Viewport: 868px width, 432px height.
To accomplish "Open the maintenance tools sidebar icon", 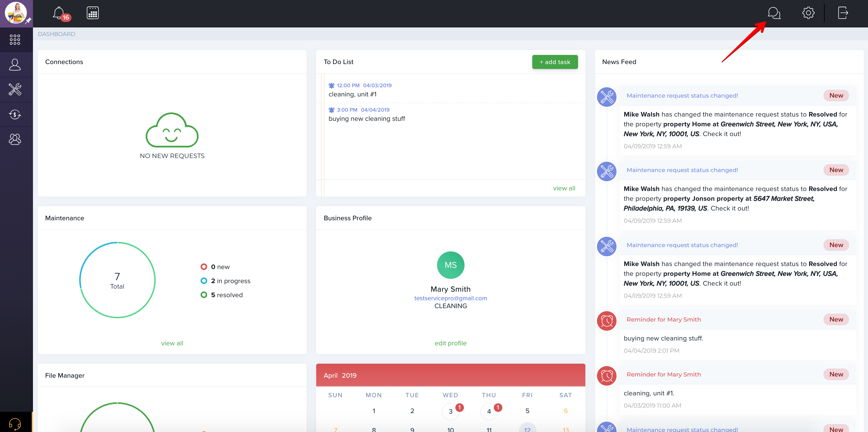I will pos(15,90).
